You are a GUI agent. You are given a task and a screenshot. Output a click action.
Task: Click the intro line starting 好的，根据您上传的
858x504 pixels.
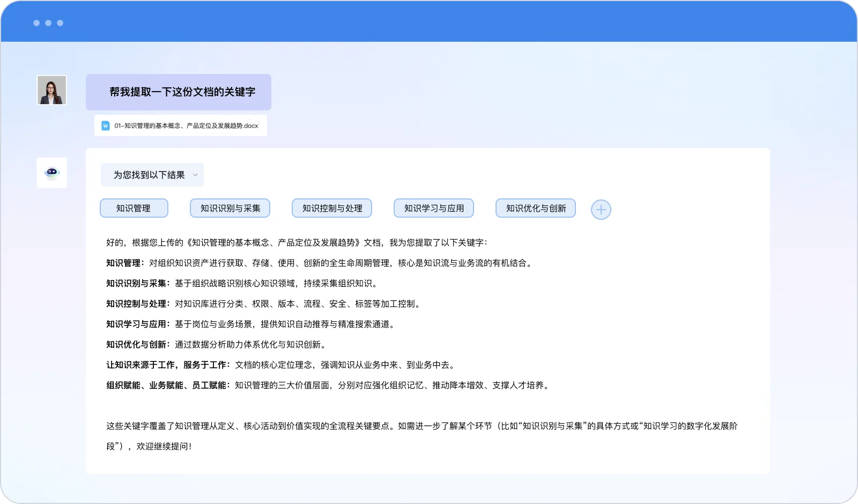coord(297,242)
